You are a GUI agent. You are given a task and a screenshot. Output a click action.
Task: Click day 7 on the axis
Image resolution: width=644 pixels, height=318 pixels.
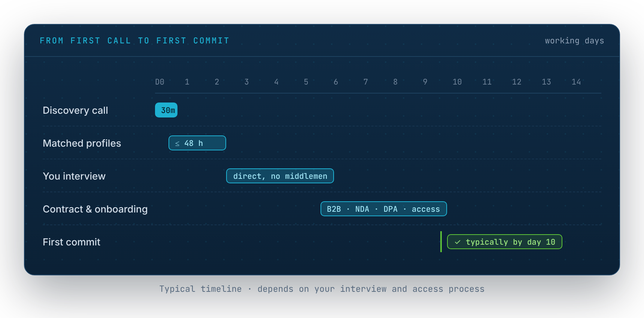[x=366, y=82]
